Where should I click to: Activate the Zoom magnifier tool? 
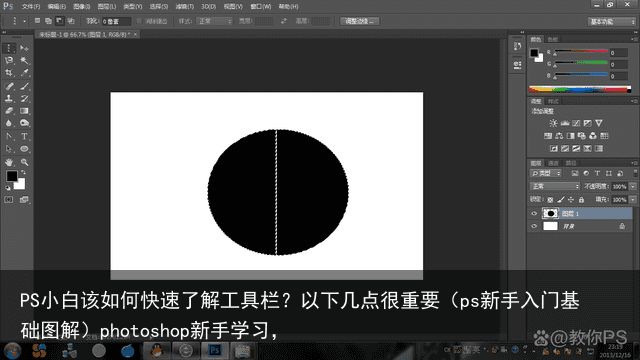pyautogui.click(x=24, y=162)
